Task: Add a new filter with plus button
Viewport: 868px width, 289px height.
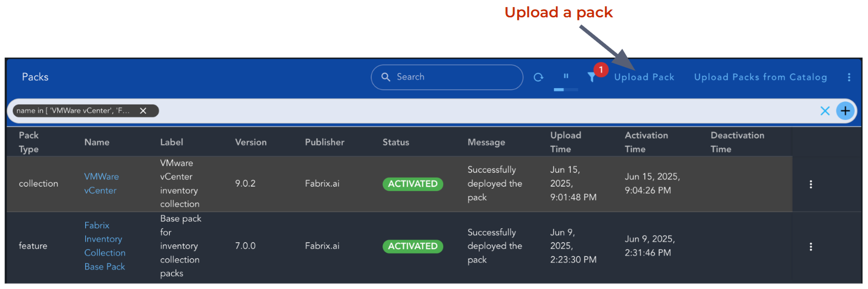Action: (x=845, y=111)
